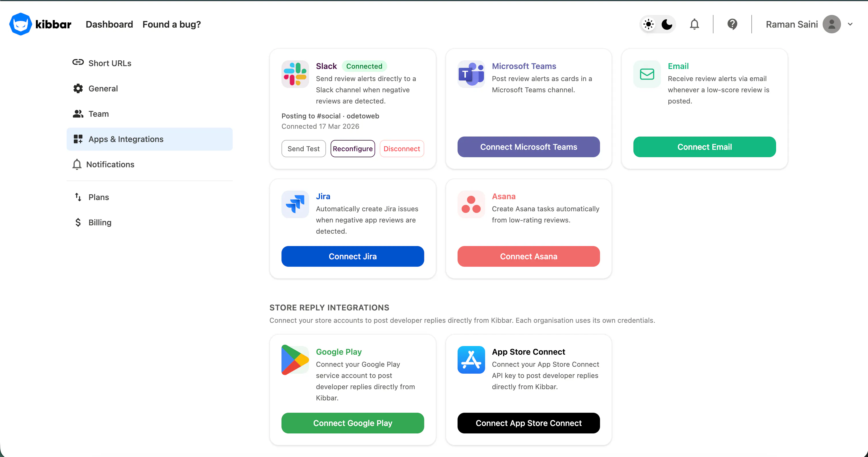The height and width of the screenshot is (457, 868).
Task: Click the Email card title
Action: pyautogui.click(x=678, y=66)
